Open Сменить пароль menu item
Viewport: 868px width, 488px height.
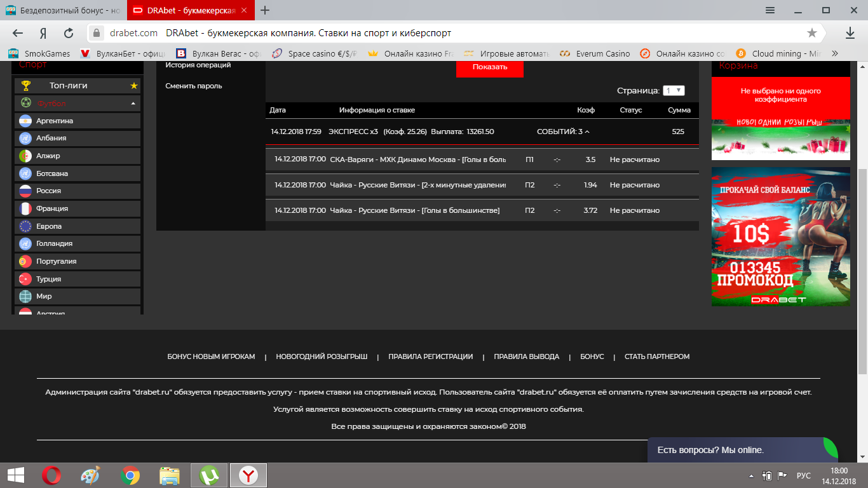194,86
